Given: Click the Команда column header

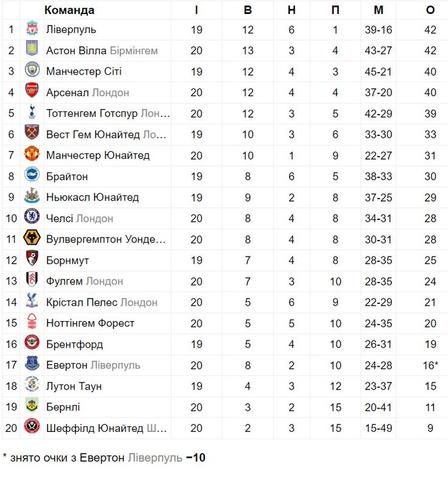Looking at the screenshot, I should tap(69, 10).
